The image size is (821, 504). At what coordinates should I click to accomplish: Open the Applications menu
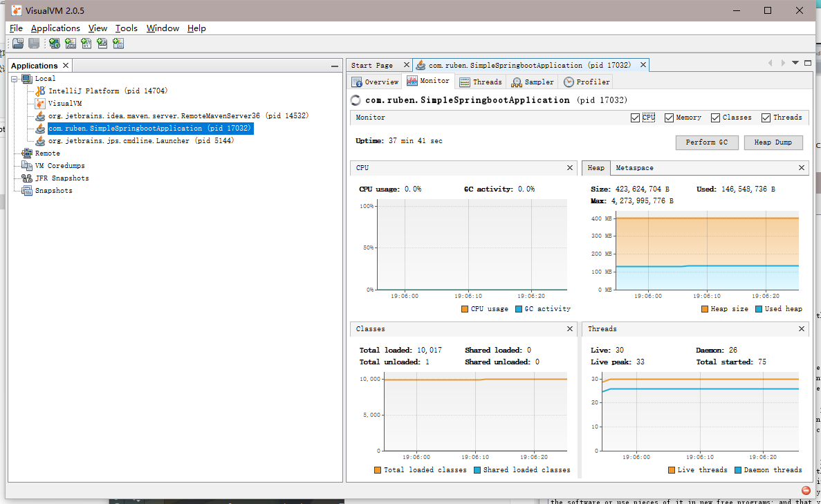coord(55,28)
